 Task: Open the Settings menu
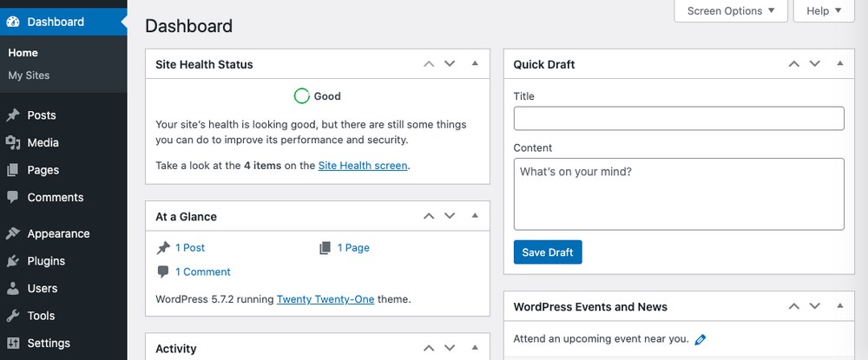[63, 343]
